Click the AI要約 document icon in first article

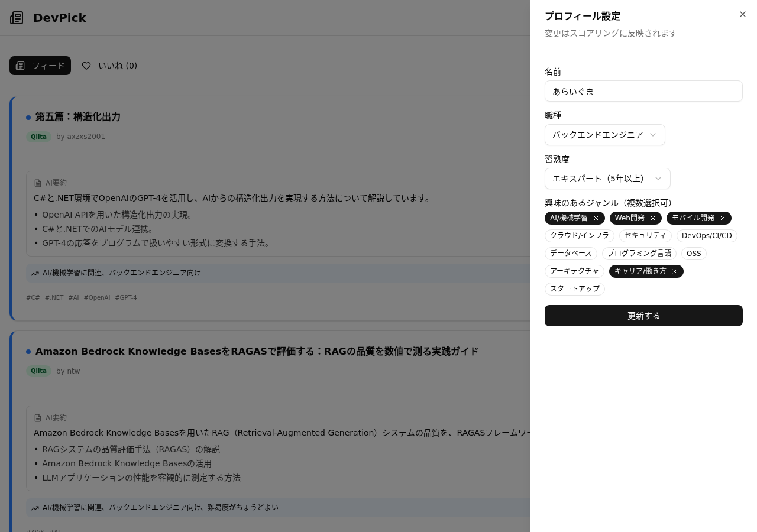click(38, 183)
